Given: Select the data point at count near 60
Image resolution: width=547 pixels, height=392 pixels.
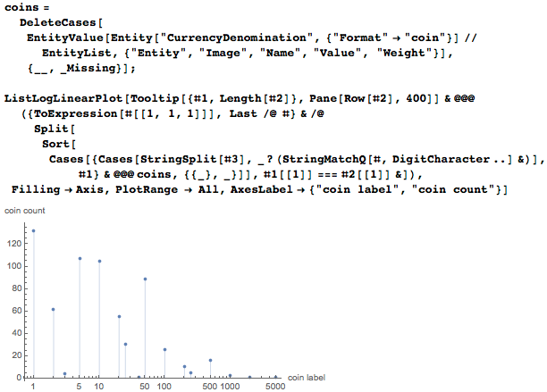Looking at the screenshot, I should [x=53, y=310].
